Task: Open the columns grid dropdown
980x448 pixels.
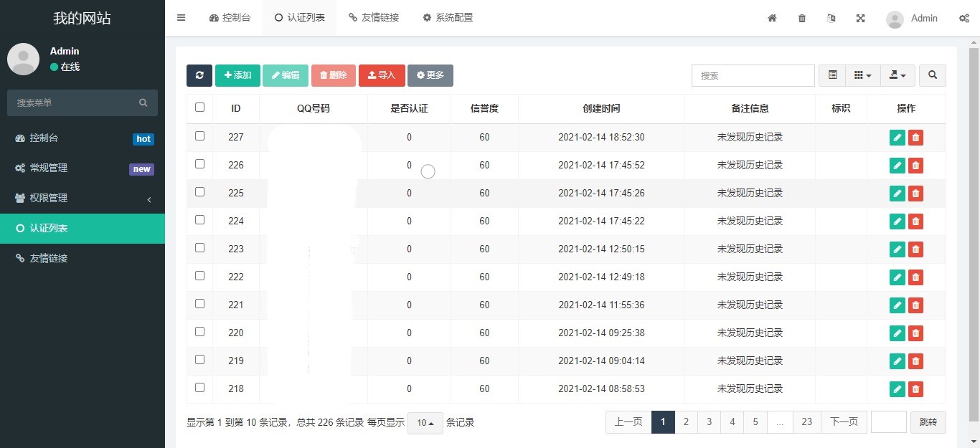Action: 862,75
